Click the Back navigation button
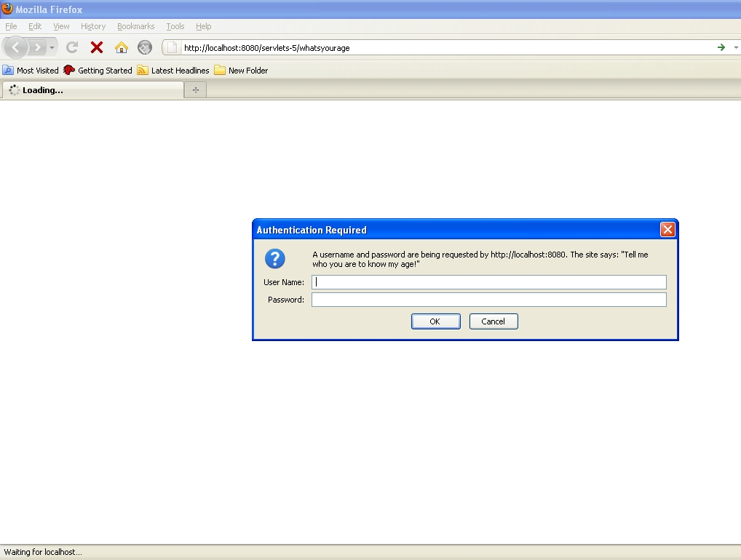The image size is (741, 560). pyautogui.click(x=15, y=47)
